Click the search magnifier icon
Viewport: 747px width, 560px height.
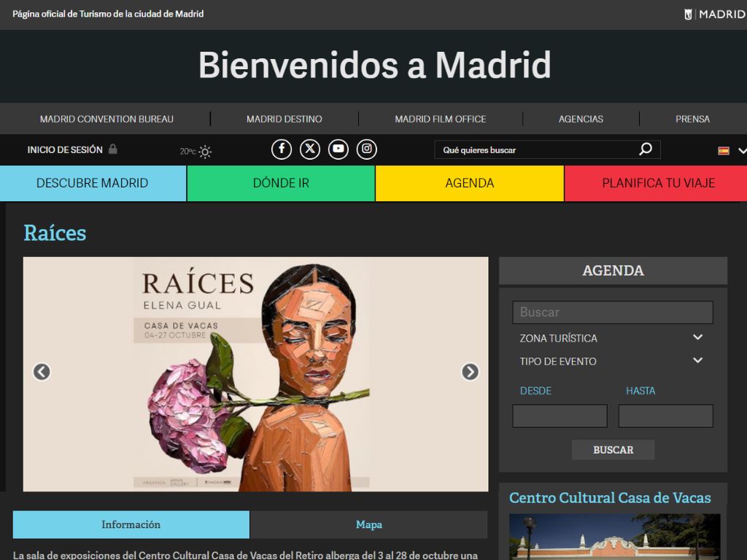click(646, 149)
